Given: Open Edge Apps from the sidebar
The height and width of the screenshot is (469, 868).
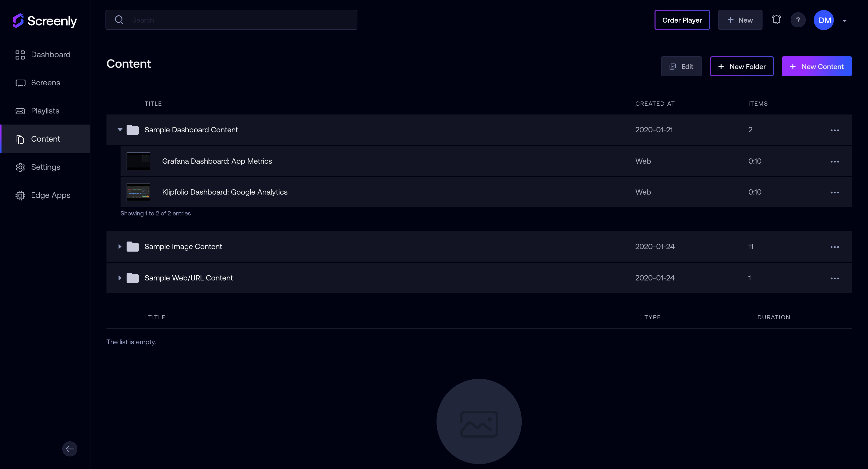Looking at the screenshot, I should tap(50, 195).
